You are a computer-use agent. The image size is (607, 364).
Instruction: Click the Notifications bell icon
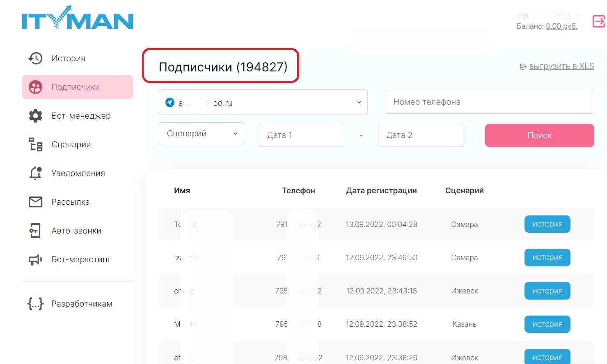pyautogui.click(x=35, y=173)
